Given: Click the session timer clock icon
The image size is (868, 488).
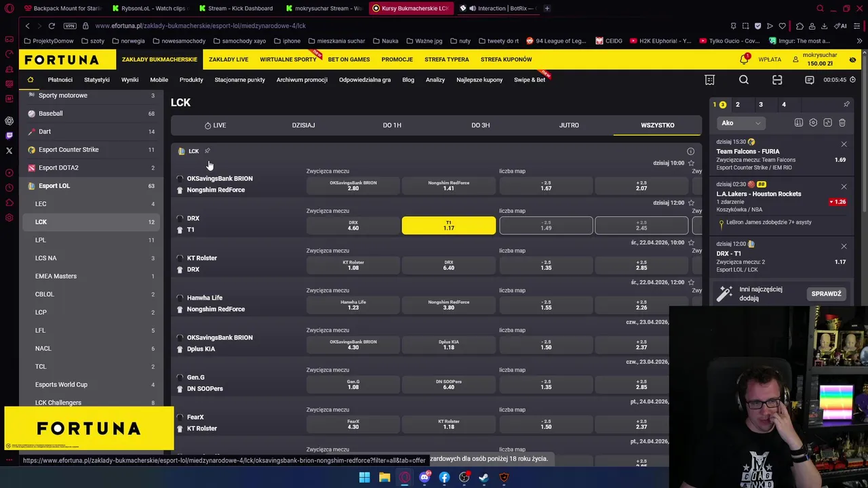Looking at the screenshot, I should pos(852,80).
